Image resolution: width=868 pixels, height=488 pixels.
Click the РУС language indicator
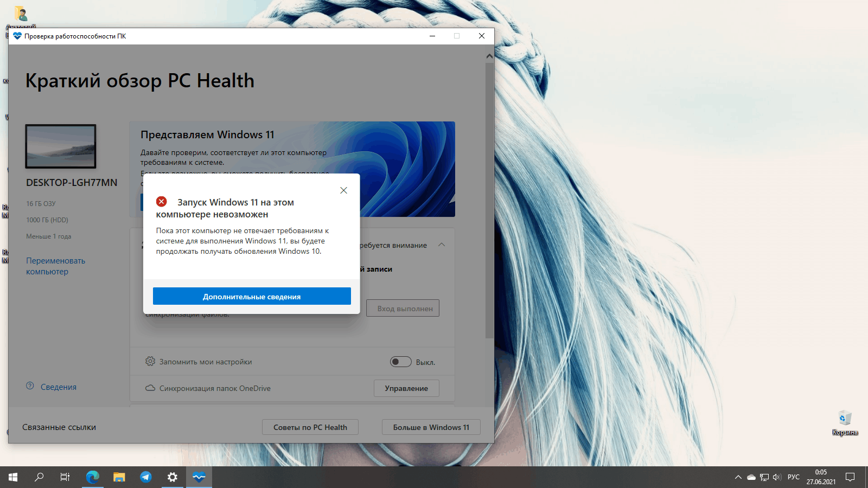[x=794, y=477]
